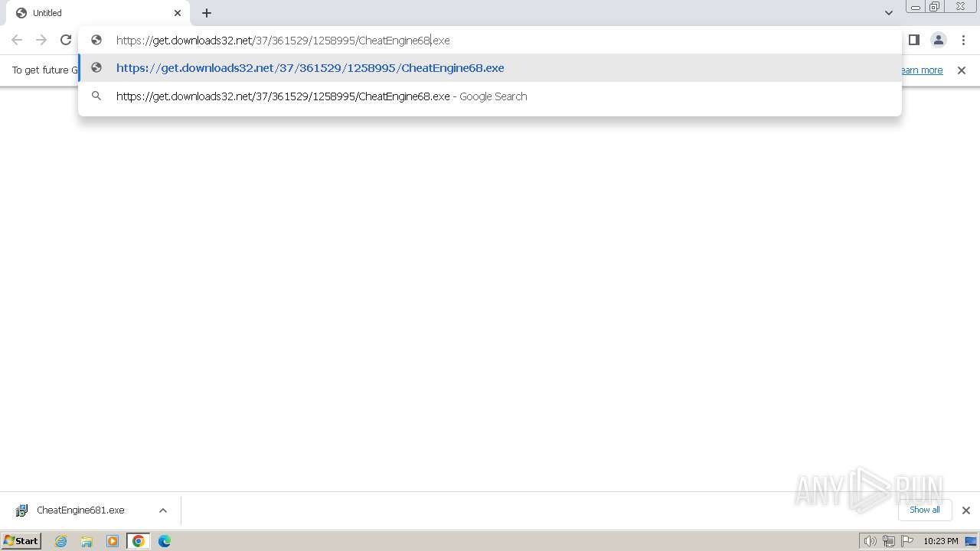
Task: Click the 10:23 PM system clock
Action: (940, 541)
